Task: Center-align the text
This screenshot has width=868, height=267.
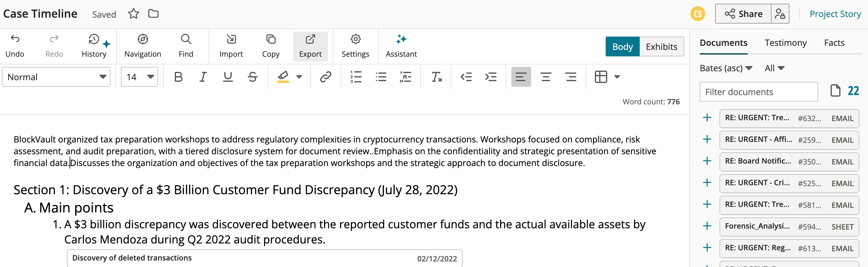Action: pos(546,77)
